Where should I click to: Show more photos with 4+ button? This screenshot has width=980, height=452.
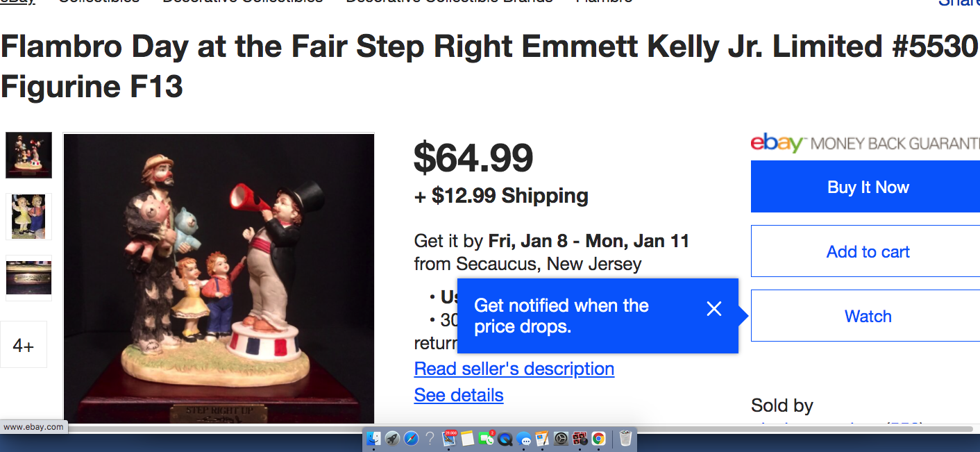[24, 344]
